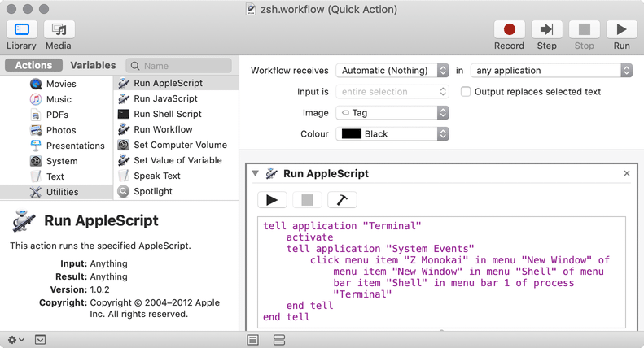Open the Media browser

click(x=59, y=29)
